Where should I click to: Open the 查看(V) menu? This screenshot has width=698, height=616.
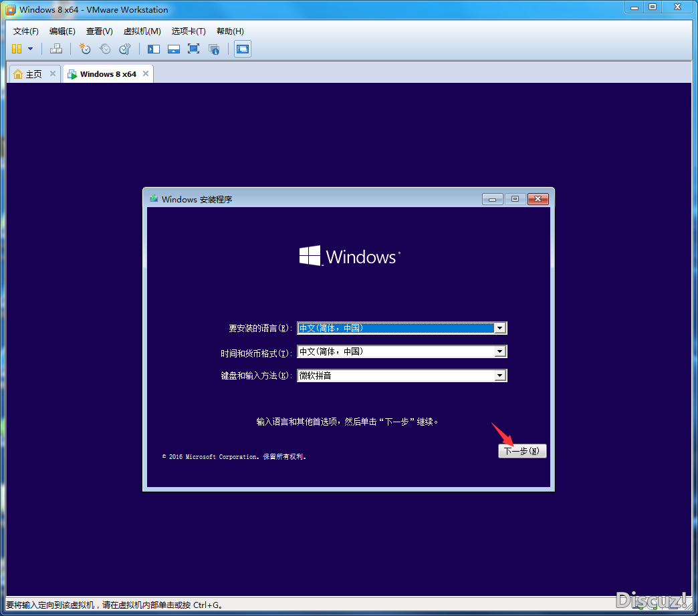coord(99,31)
